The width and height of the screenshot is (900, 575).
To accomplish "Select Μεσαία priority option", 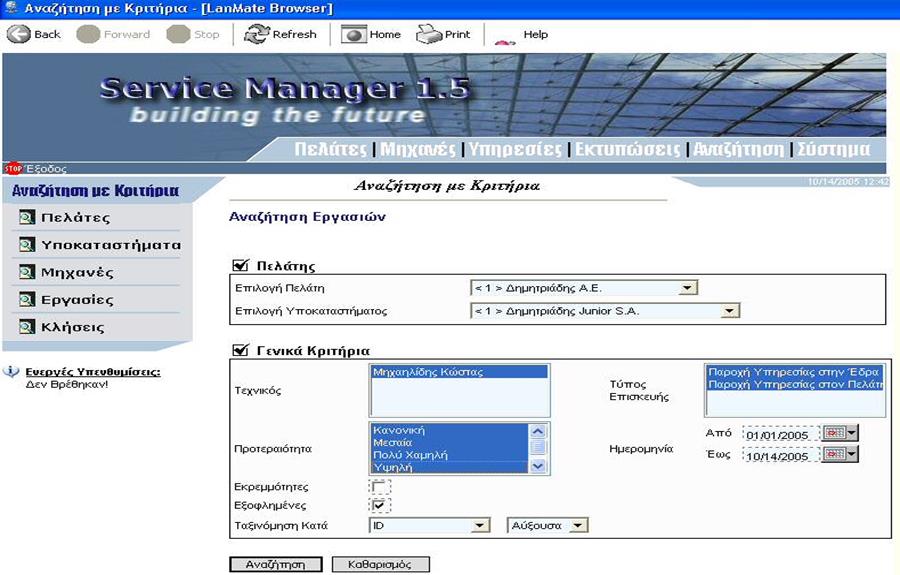I will (x=449, y=442).
